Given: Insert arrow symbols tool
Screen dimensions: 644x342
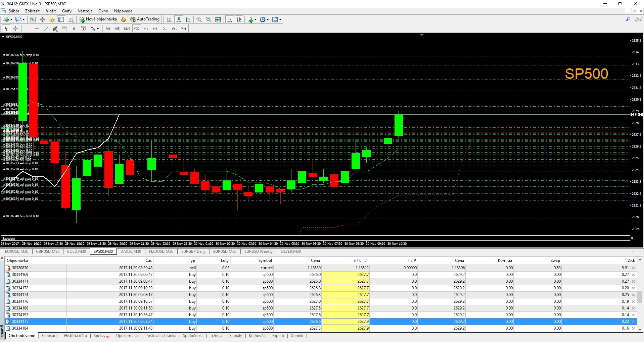Looking at the screenshot, I should [x=93, y=28].
